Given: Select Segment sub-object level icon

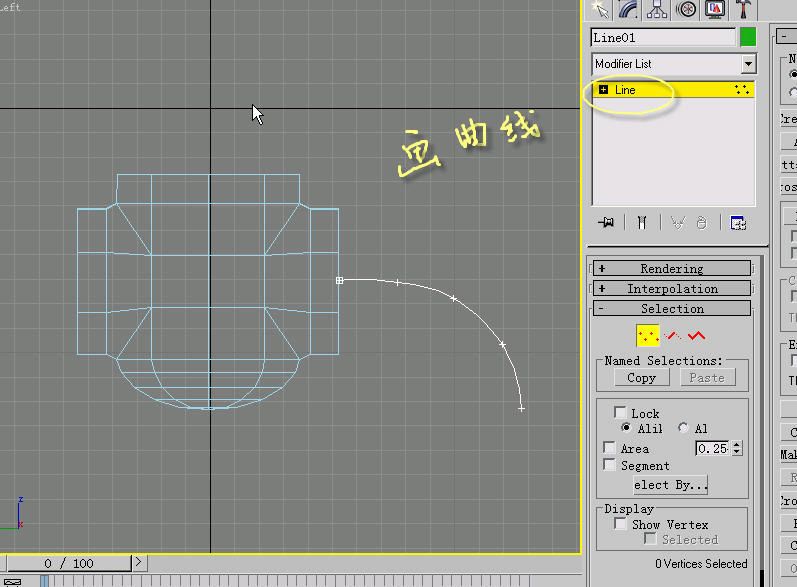Looking at the screenshot, I should (673, 335).
